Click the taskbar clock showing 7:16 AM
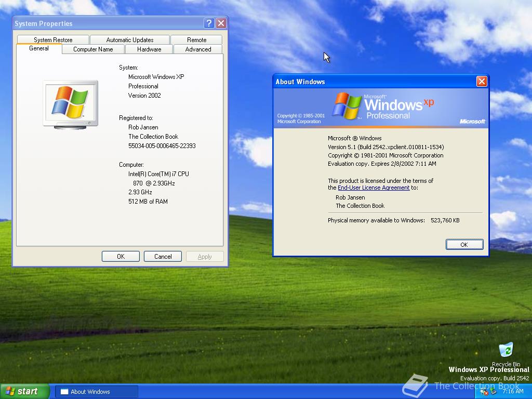Screen dimensions: 532x399 513,392
